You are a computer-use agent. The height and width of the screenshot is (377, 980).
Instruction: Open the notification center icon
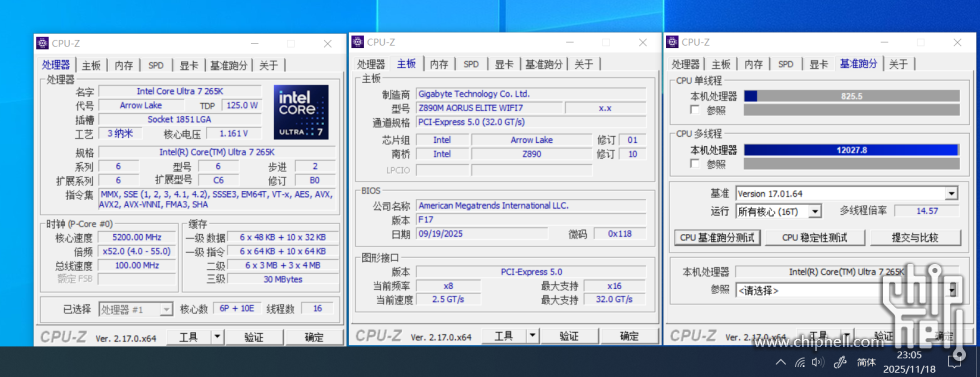point(954,362)
